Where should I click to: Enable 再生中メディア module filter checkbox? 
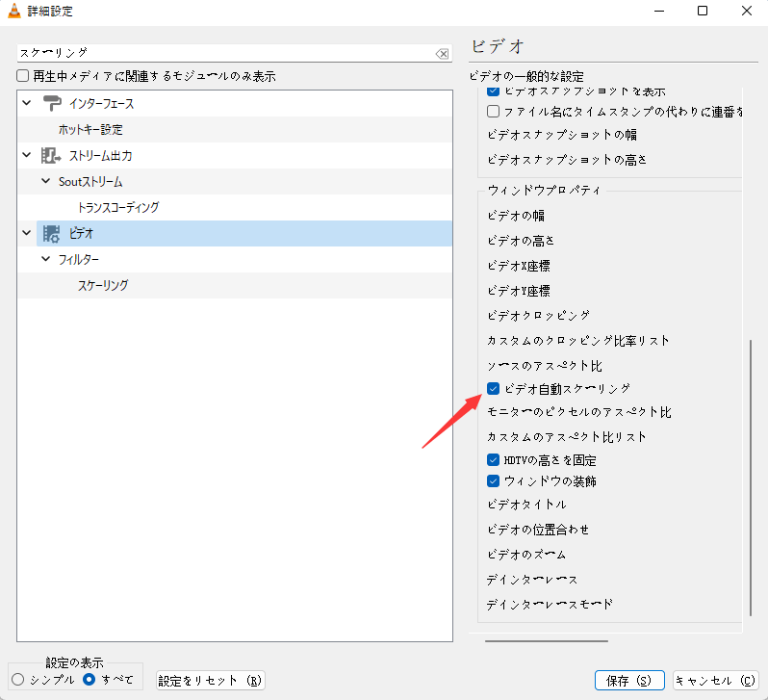23,76
